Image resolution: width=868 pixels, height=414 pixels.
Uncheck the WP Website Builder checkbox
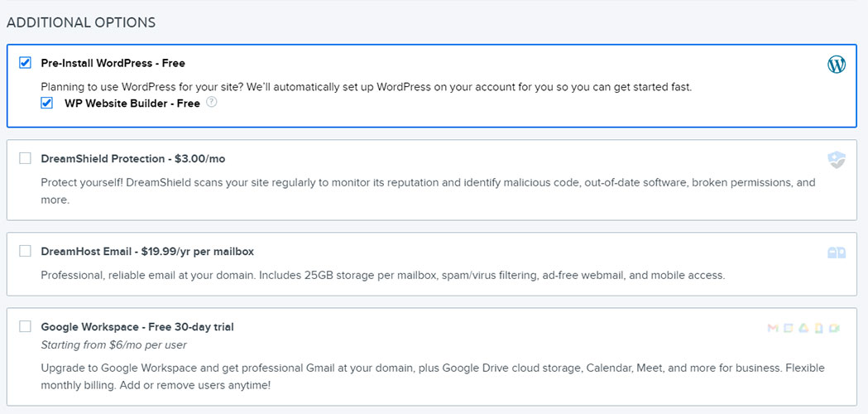click(47, 103)
